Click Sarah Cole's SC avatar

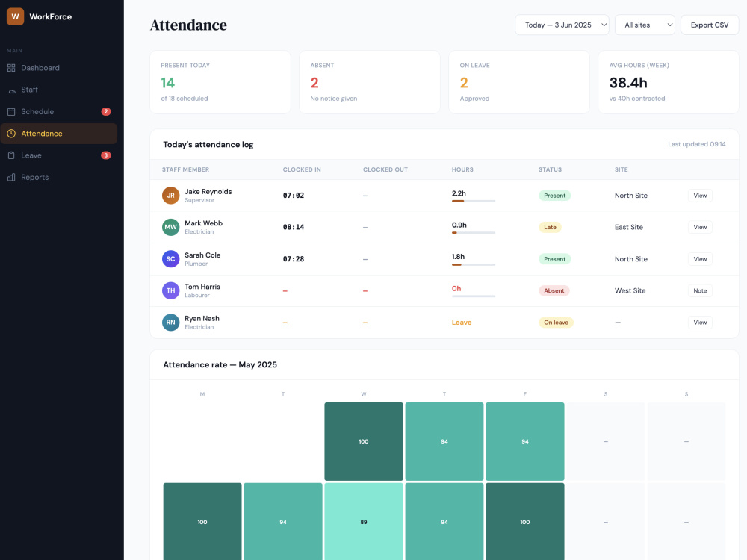170,259
